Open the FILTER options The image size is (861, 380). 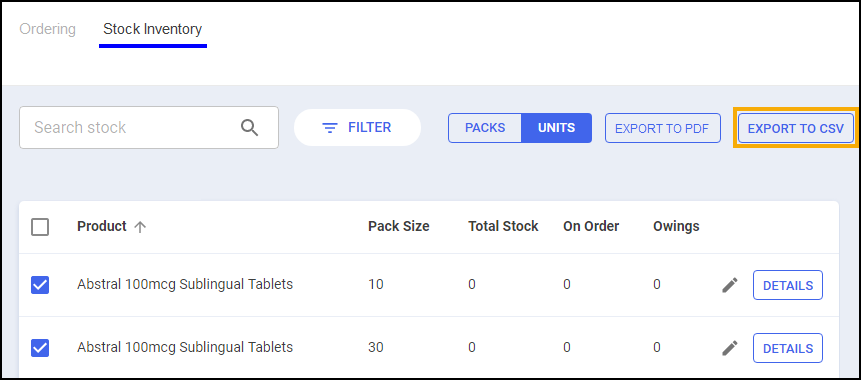point(357,127)
